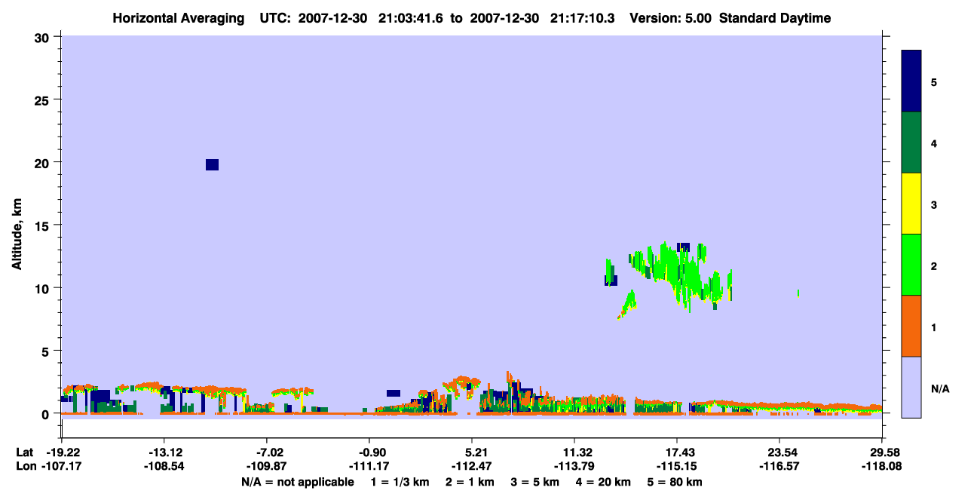Click the isolated blue square at 20 km altitude
The height and width of the screenshot is (503, 980).
pos(212,165)
